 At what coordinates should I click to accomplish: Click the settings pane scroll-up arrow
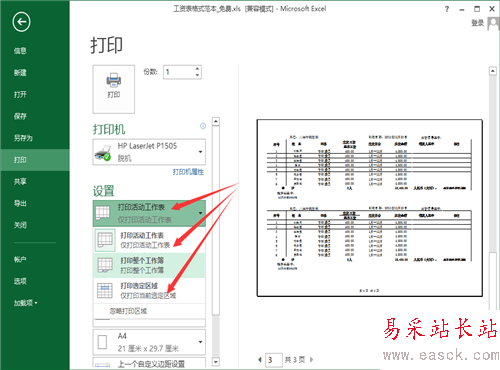pos(216,121)
